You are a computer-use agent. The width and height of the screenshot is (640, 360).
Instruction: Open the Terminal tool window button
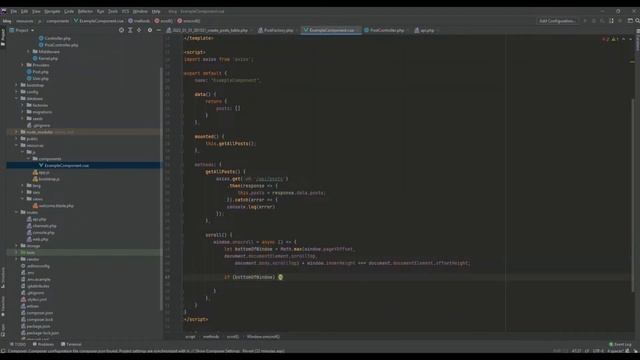(x=71, y=344)
